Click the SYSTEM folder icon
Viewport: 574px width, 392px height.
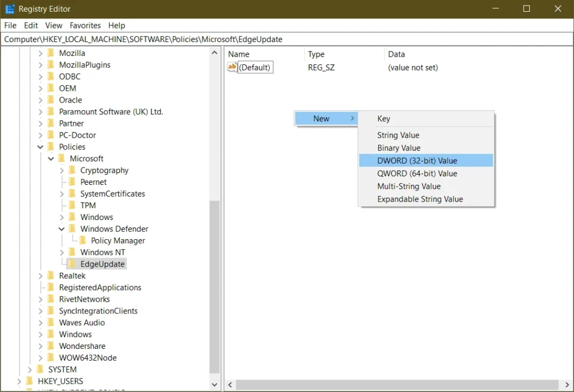[x=40, y=369]
